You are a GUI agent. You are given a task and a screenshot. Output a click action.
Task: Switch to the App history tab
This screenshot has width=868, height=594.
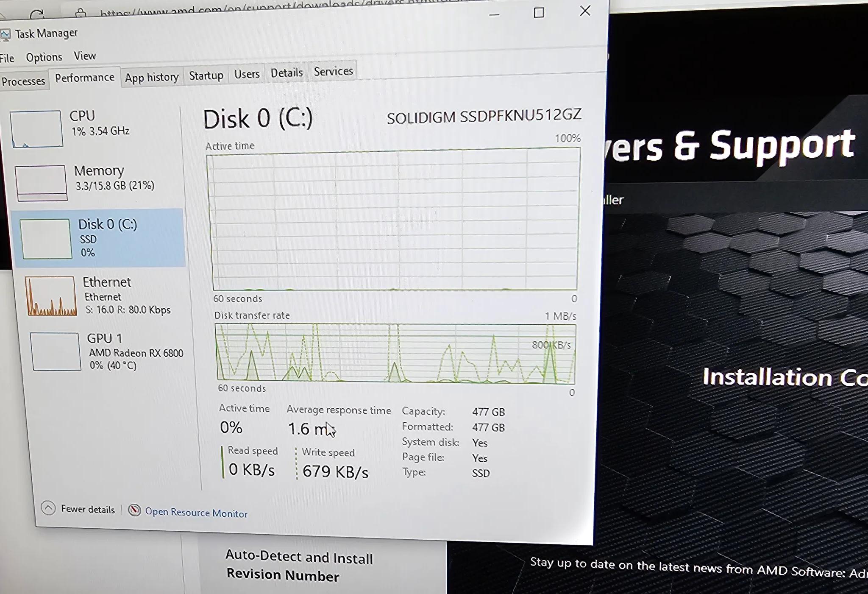point(152,77)
